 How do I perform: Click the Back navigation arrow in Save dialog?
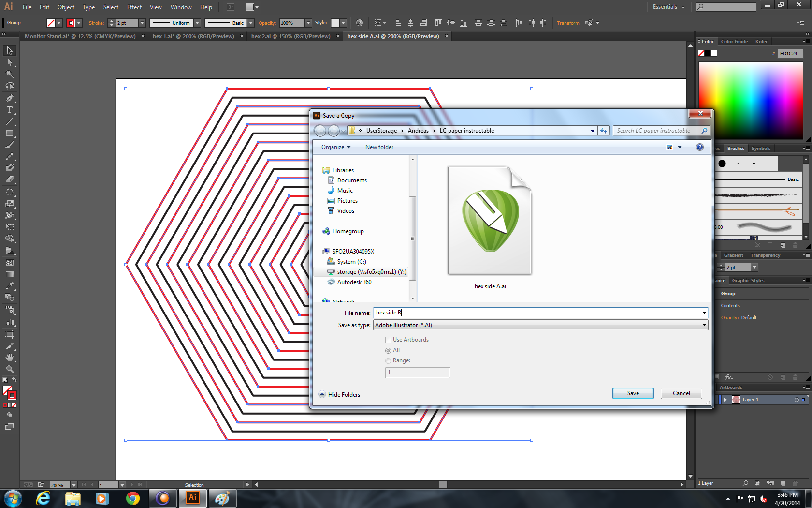(x=320, y=131)
